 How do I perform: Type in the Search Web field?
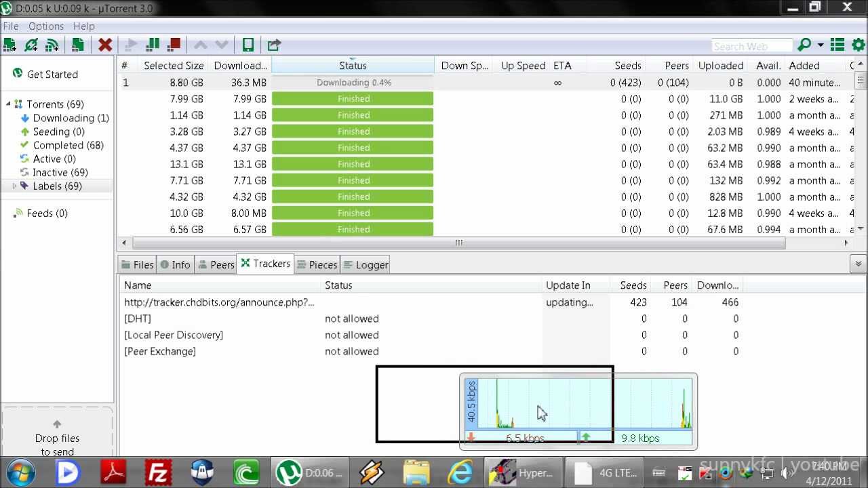pyautogui.click(x=752, y=46)
